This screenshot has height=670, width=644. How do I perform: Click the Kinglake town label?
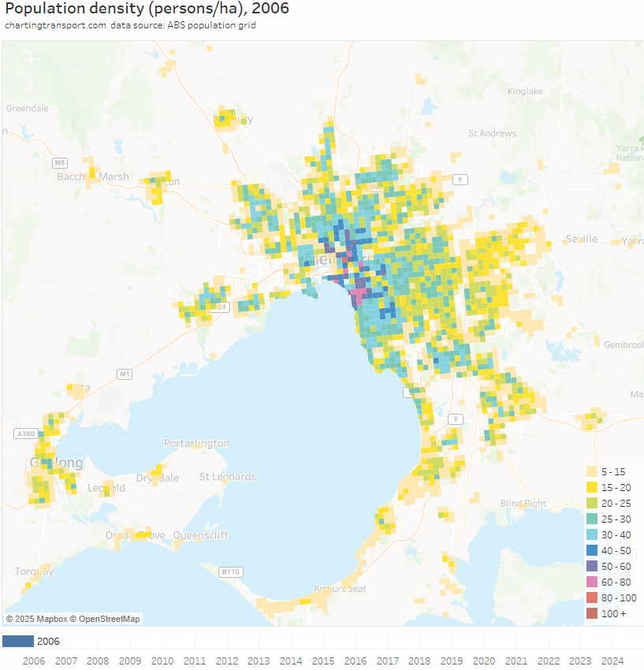point(525,91)
